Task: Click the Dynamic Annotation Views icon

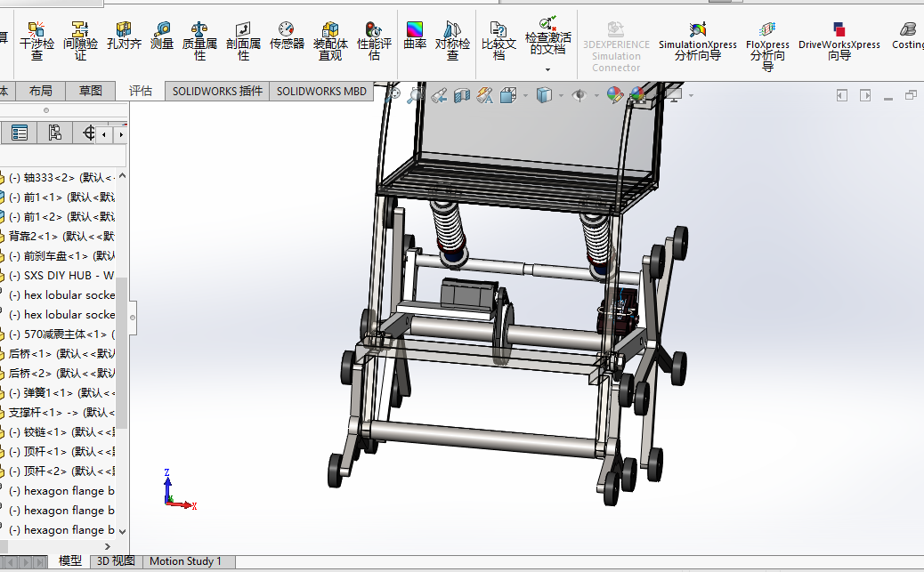Action: click(x=485, y=95)
